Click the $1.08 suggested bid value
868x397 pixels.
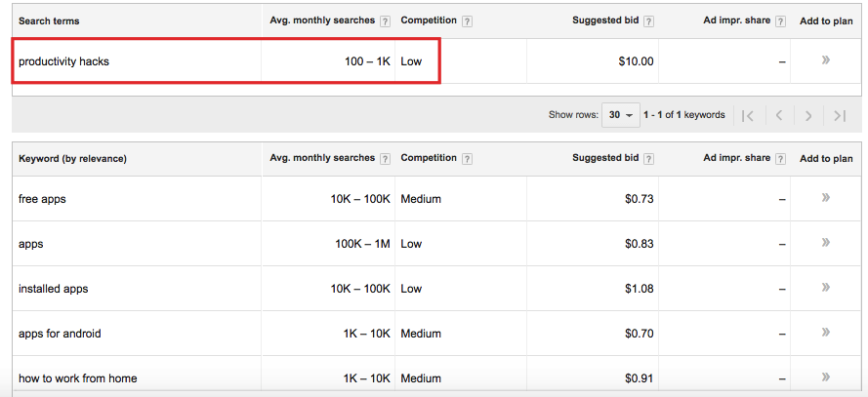(640, 289)
